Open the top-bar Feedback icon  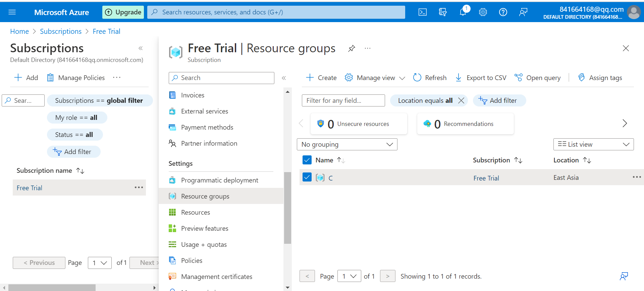pos(523,12)
